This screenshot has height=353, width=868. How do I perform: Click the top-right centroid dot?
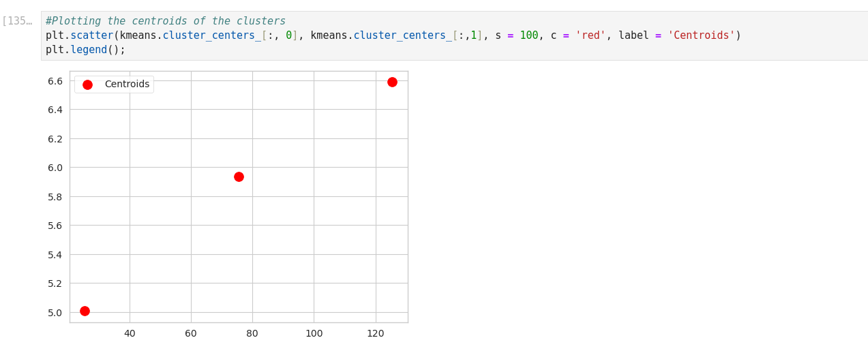[392, 82]
